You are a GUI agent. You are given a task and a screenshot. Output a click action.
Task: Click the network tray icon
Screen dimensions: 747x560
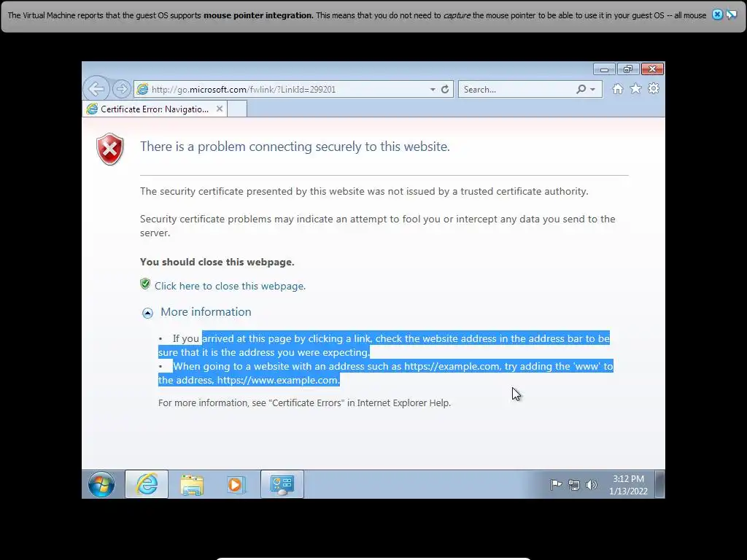[x=573, y=485]
